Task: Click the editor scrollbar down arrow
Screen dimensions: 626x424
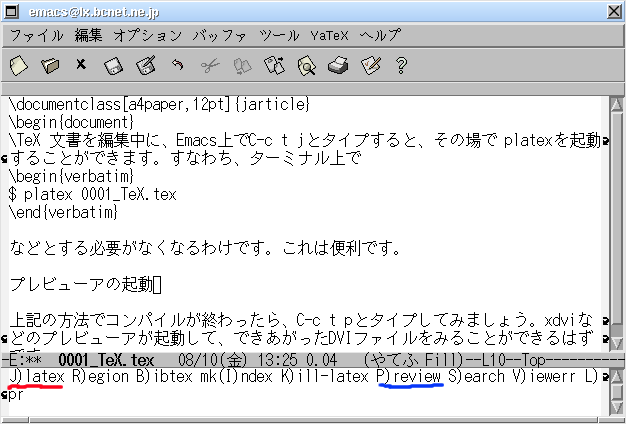Action: 616,343
